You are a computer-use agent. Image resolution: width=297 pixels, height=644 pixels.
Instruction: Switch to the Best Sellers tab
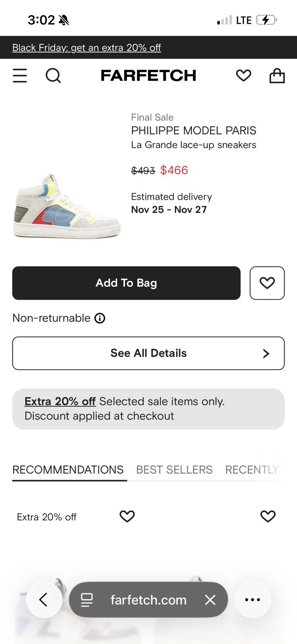pos(174,470)
